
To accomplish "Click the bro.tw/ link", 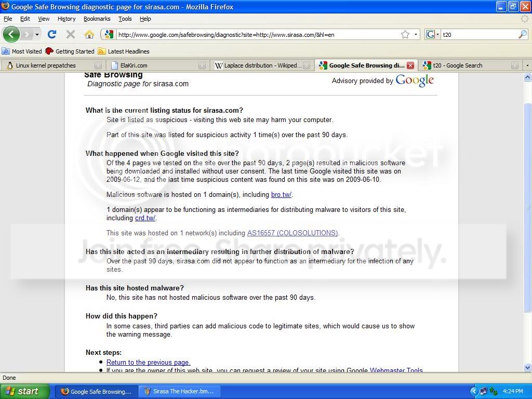I will pyautogui.click(x=281, y=195).
